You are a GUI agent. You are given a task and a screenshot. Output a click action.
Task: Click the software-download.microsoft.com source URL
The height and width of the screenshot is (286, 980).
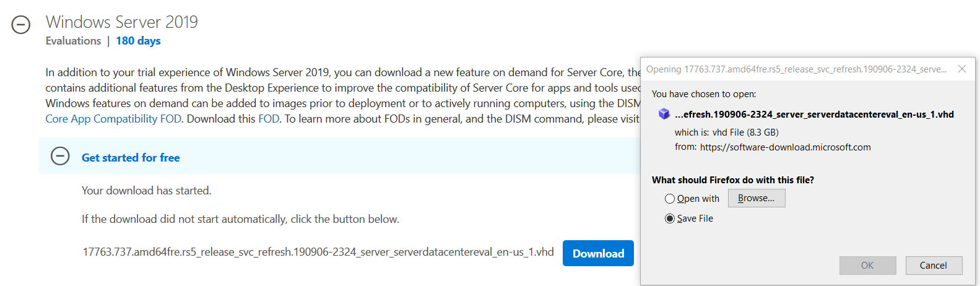pyautogui.click(x=785, y=147)
